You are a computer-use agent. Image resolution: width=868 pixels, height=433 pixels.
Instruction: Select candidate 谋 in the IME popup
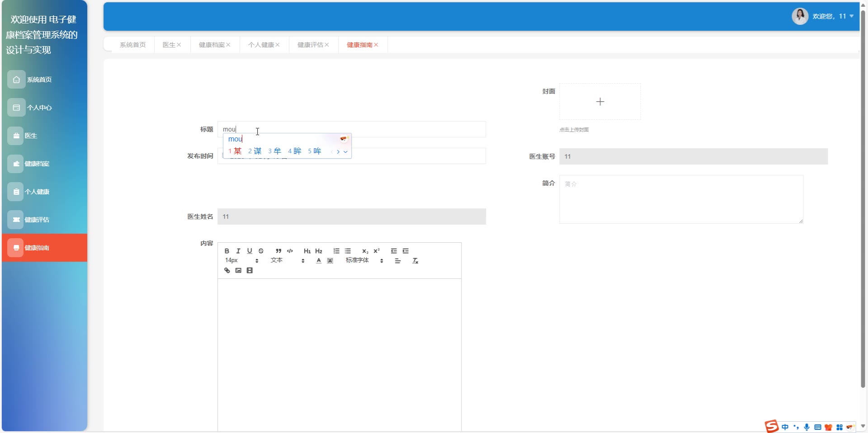coord(255,151)
